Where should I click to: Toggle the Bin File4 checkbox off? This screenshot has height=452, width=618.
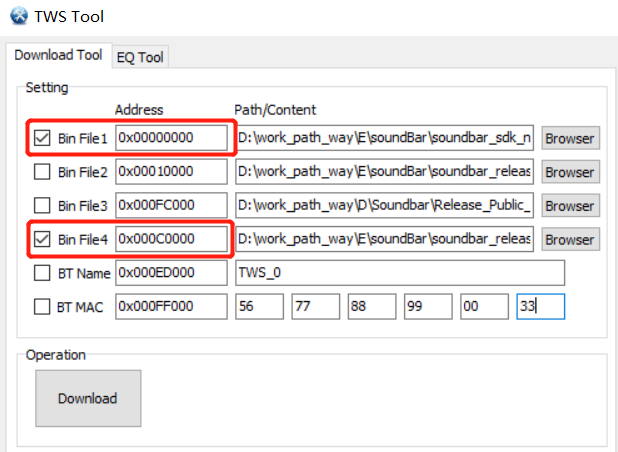(x=42, y=240)
